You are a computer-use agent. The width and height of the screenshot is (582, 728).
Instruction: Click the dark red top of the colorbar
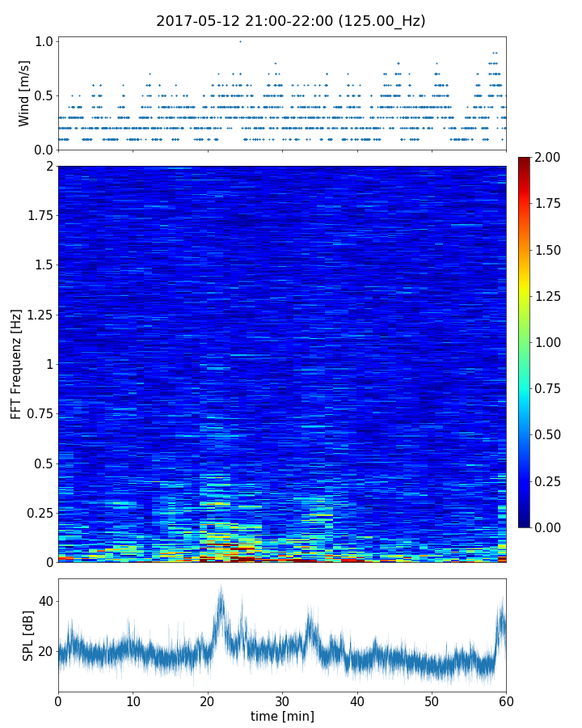(525, 160)
